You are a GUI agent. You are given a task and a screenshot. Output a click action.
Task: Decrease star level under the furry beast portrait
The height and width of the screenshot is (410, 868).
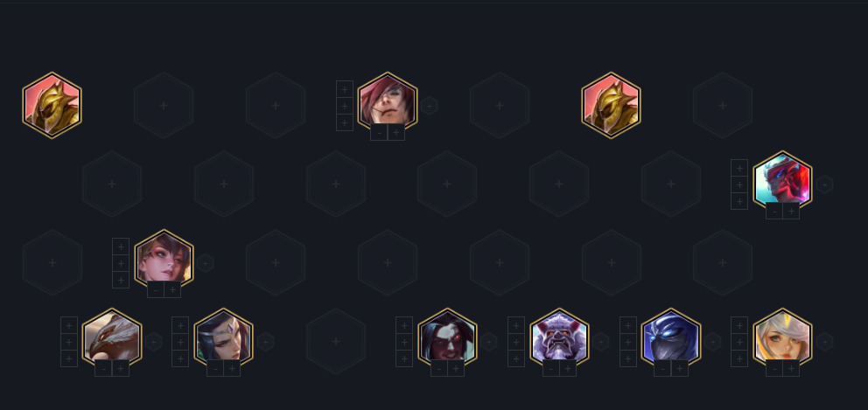click(550, 369)
